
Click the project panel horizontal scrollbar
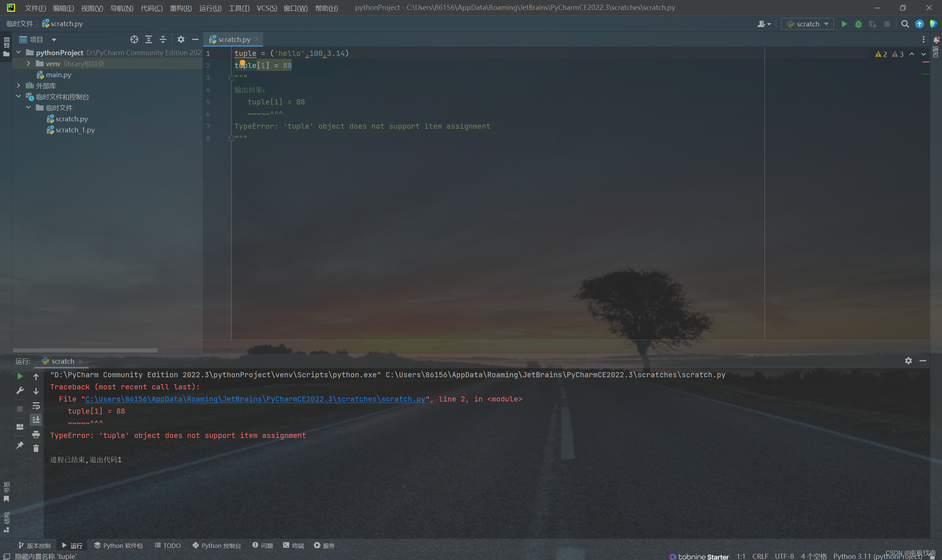click(x=85, y=350)
